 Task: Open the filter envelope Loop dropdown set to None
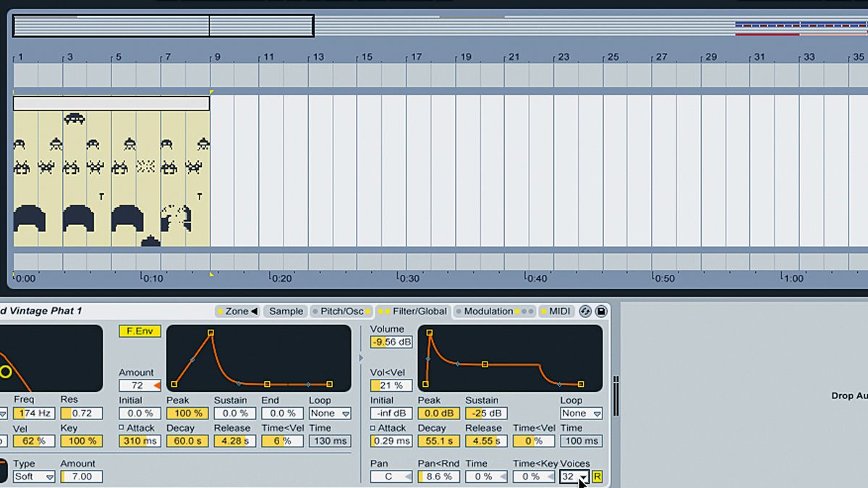(x=330, y=413)
